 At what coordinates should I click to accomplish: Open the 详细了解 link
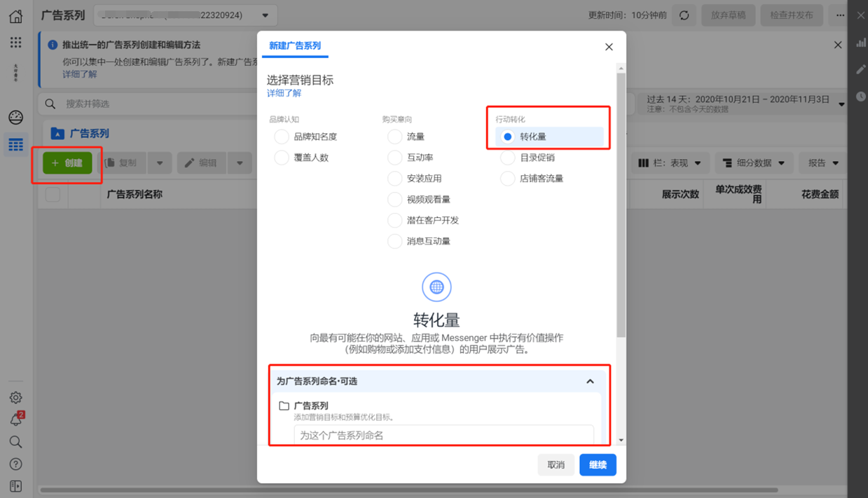coord(284,92)
